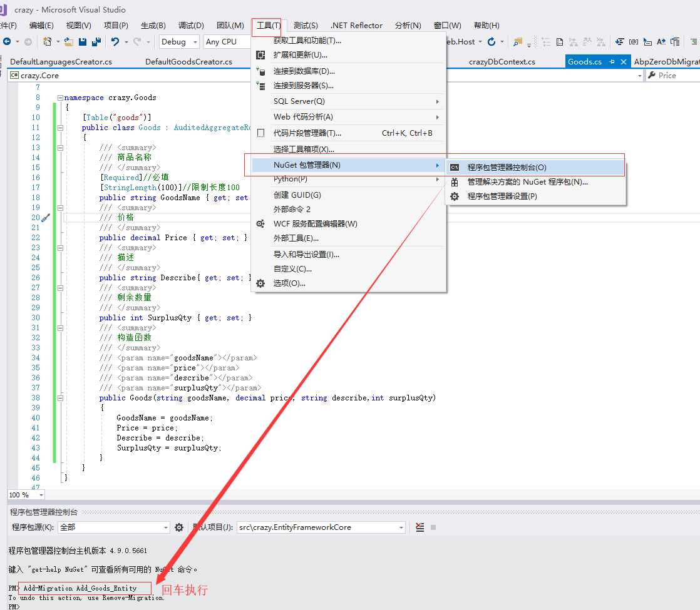Select 管理解决方案的 NuGet 程序包(N) item

(x=535, y=181)
